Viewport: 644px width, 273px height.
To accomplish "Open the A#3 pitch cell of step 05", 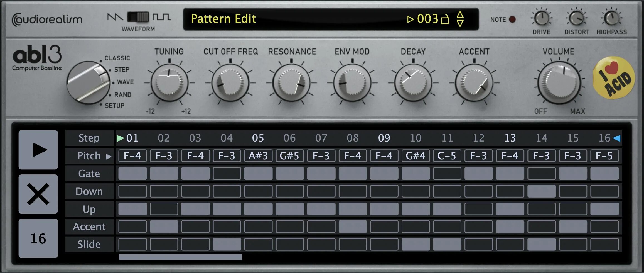I will pyautogui.click(x=258, y=156).
